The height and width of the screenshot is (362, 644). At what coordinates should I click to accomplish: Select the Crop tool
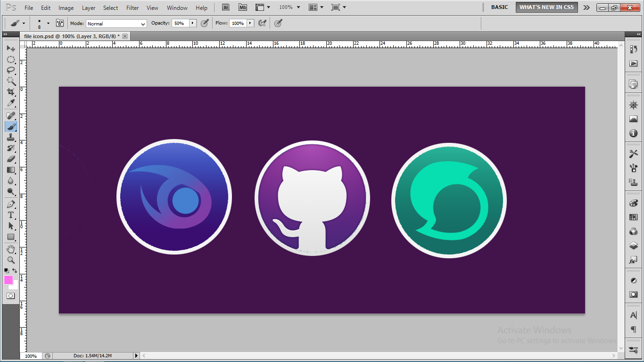coord(10,92)
